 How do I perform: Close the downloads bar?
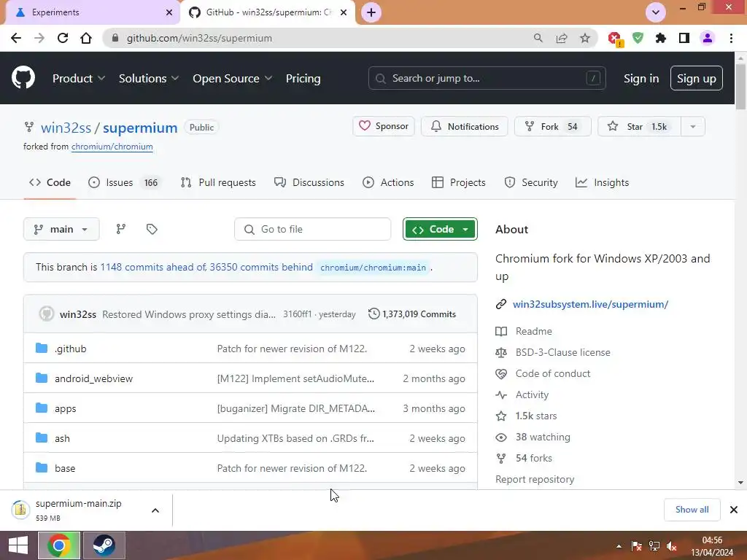[x=734, y=510]
